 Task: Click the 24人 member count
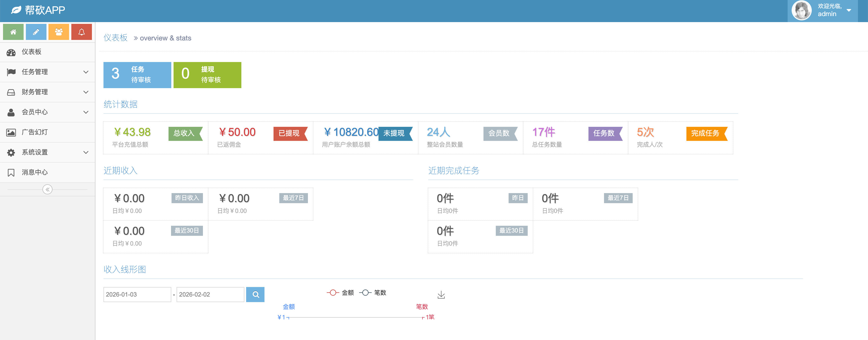point(438,132)
